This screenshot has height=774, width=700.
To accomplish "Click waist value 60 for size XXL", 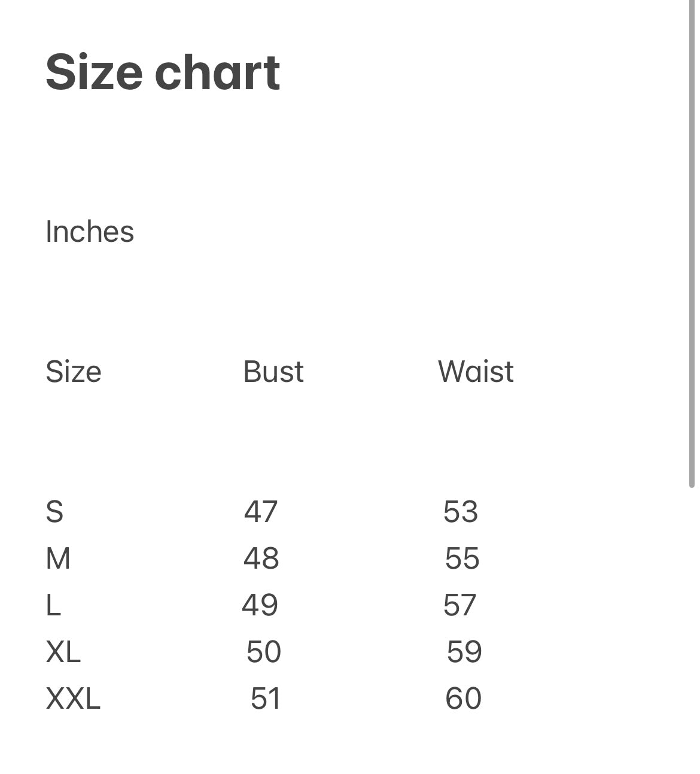I will coord(464,699).
